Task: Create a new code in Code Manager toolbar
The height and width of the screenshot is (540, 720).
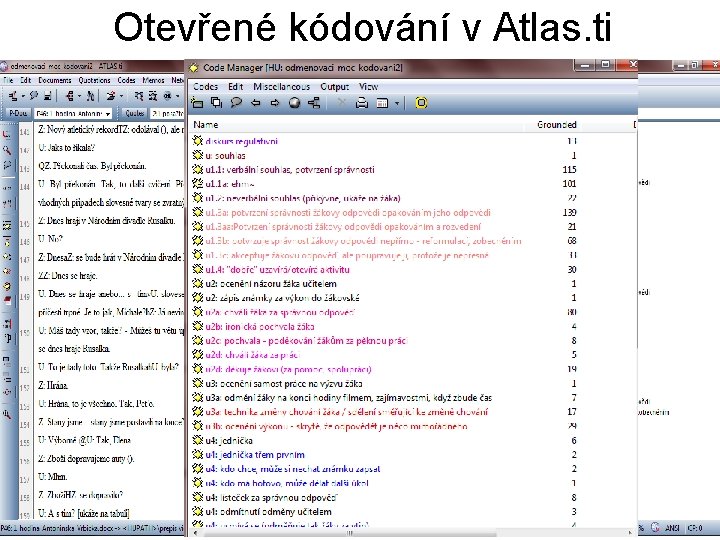Action: coord(197,103)
